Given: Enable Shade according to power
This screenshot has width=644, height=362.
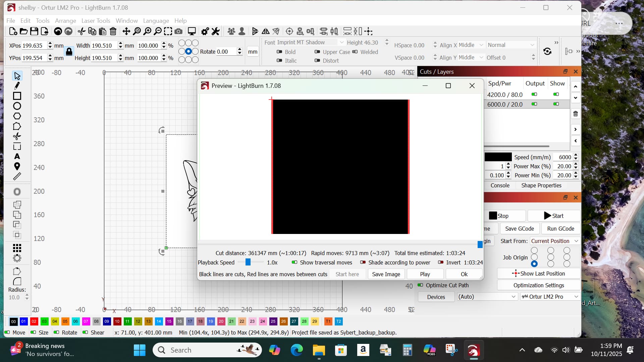Looking at the screenshot, I should [363, 262].
